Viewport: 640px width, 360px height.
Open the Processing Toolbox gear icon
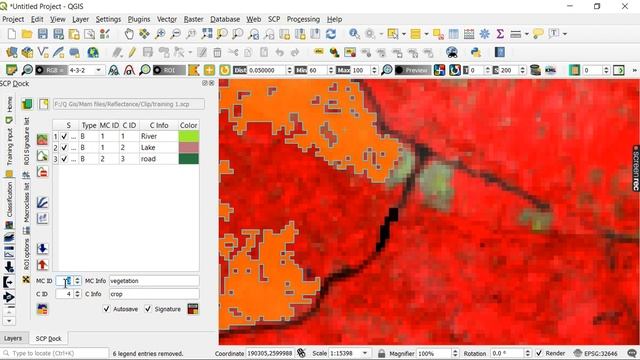[484, 34]
